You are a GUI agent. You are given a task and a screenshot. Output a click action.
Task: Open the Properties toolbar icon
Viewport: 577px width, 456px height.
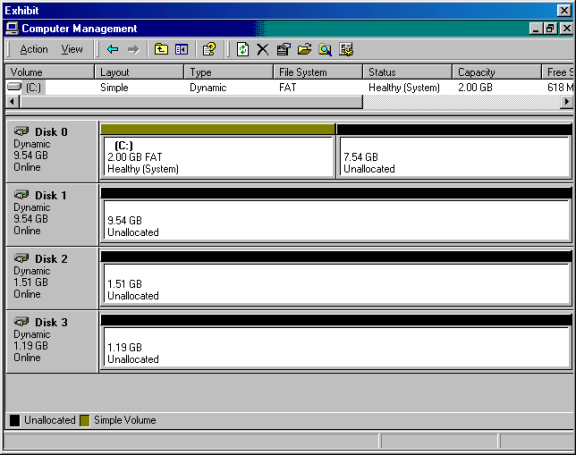point(283,49)
